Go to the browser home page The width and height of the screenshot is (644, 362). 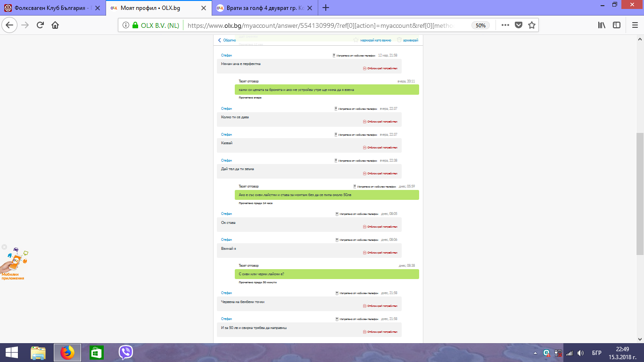pyautogui.click(x=55, y=25)
